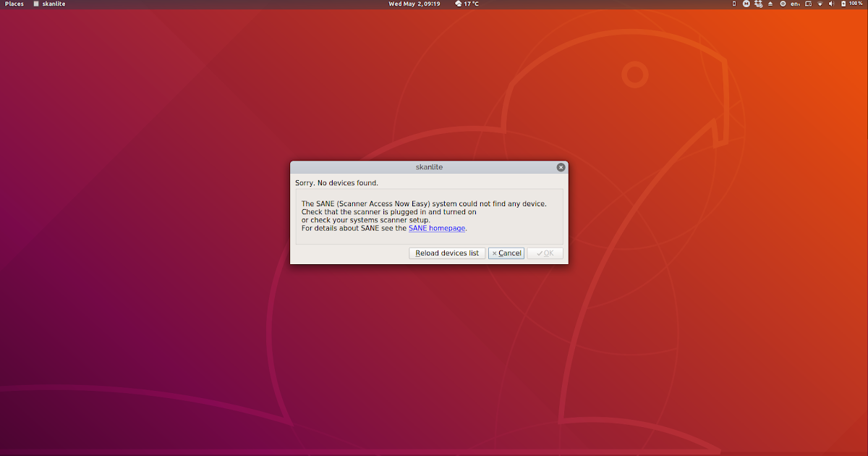Open the clock and calendar at Wed May 2
The image size is (868, 456).
414,4
